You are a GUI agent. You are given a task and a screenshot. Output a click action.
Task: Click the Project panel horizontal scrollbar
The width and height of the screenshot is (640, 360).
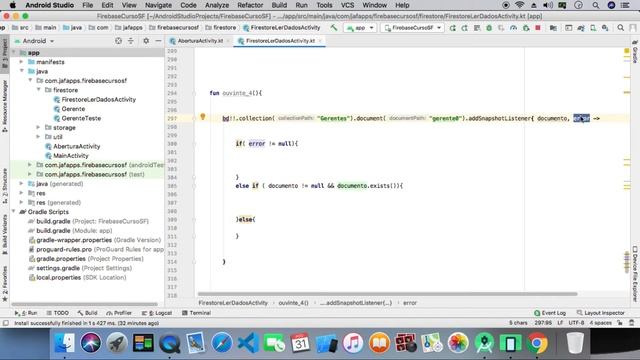pos(84,304)
